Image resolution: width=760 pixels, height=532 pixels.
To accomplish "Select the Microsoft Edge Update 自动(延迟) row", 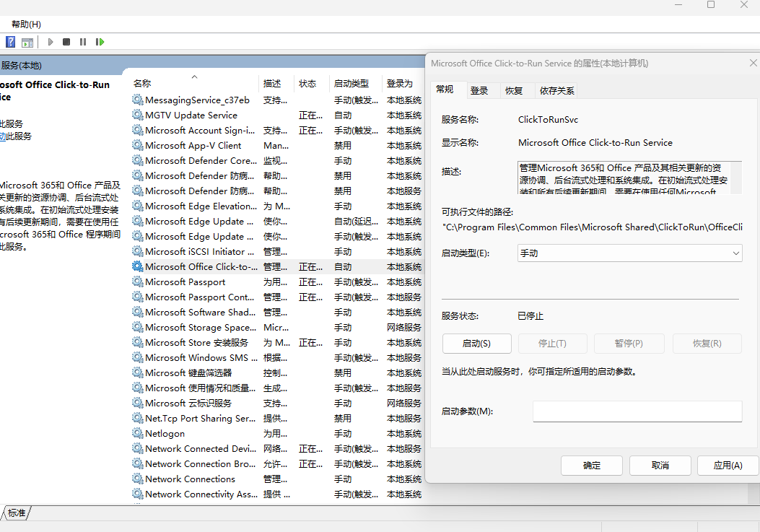I will [x=276, y=221].
